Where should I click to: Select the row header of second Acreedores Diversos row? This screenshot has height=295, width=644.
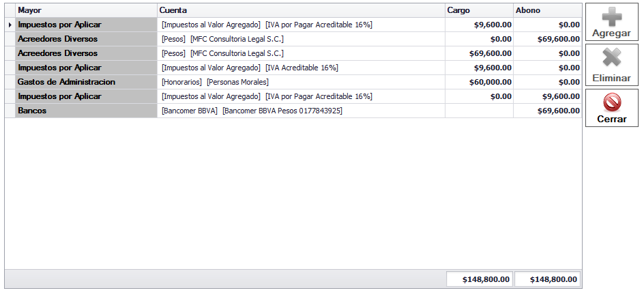click(10, 53)
